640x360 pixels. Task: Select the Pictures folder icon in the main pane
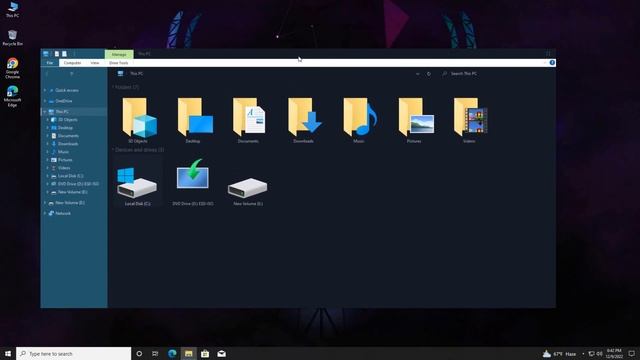point(416,118)
